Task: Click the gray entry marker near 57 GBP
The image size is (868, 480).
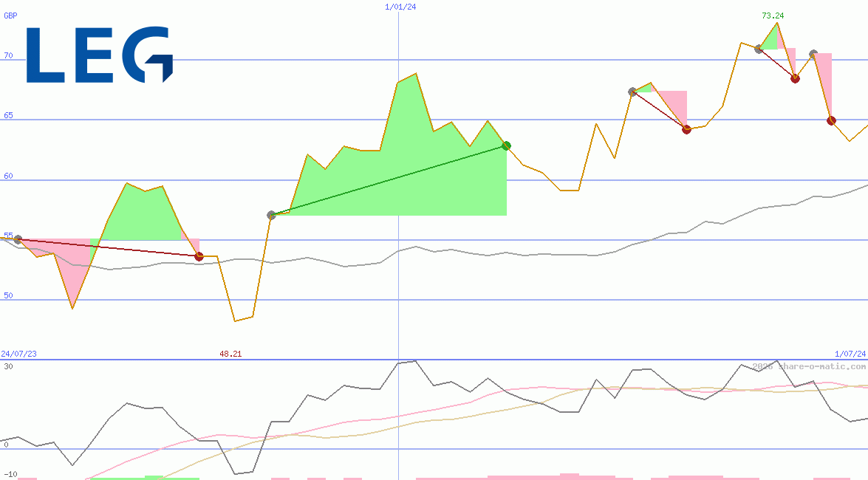Action: click(271, 215)
